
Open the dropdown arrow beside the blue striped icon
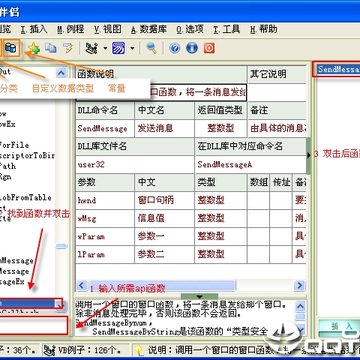tap(132, 49)
